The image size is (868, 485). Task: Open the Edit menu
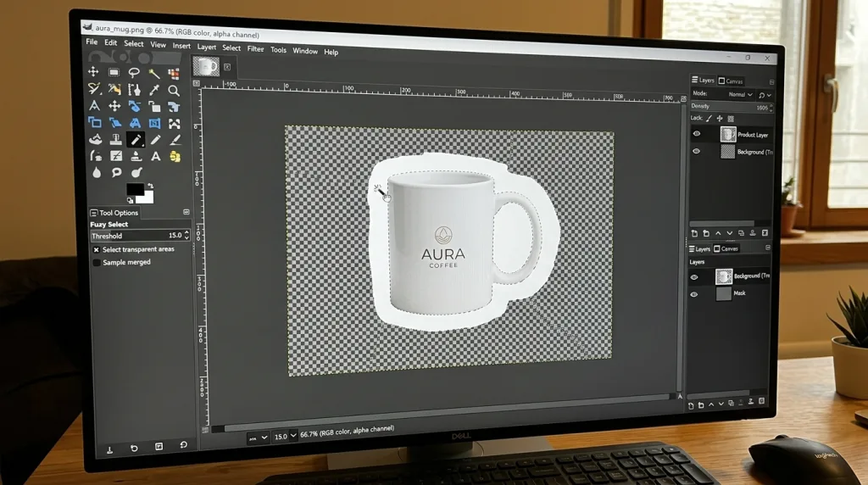[111, 42]
